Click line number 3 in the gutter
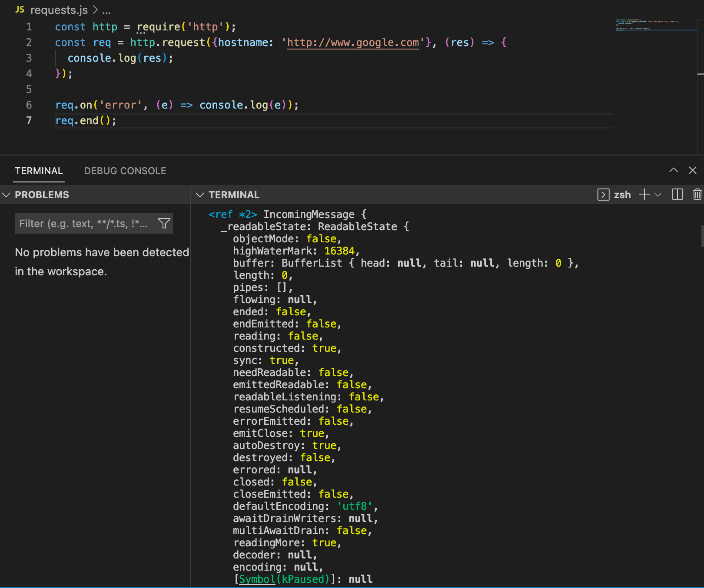 tap(29, 58)
